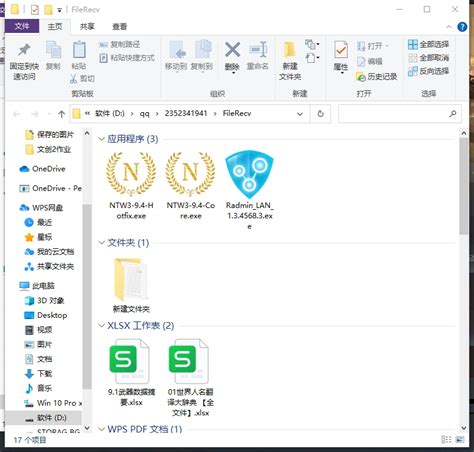Image resolution: width=474 pixels, height=452 pixels.
Task: Click the search magnifier icon
Action: coord(453,114)
